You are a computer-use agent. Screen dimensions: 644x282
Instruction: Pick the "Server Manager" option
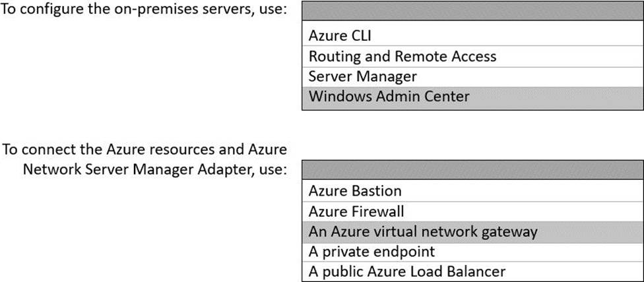362,76
